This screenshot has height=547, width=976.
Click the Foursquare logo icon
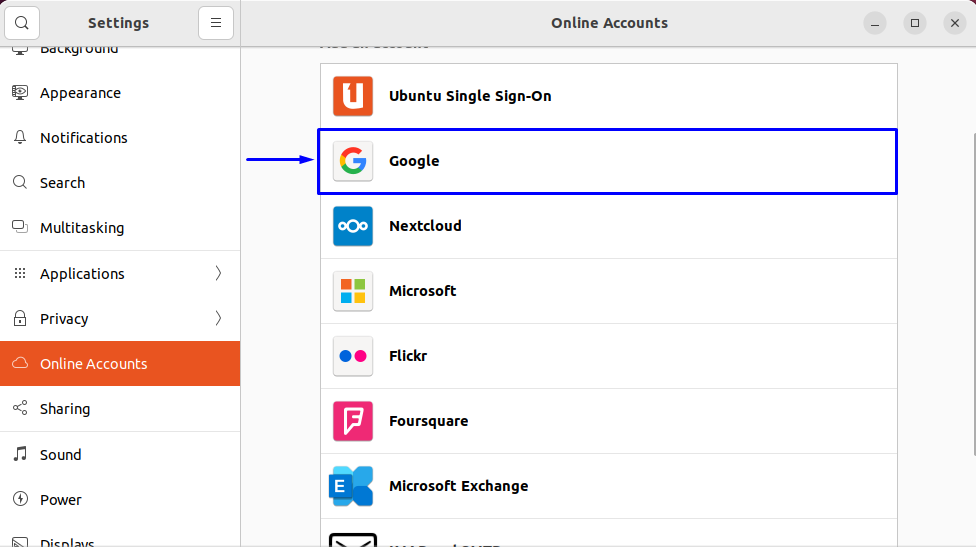click(x=353, y=421)
